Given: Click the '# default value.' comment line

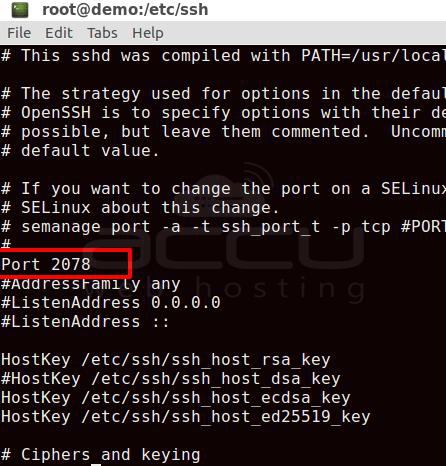Looking at the screenshot, I should click(80, 151).
